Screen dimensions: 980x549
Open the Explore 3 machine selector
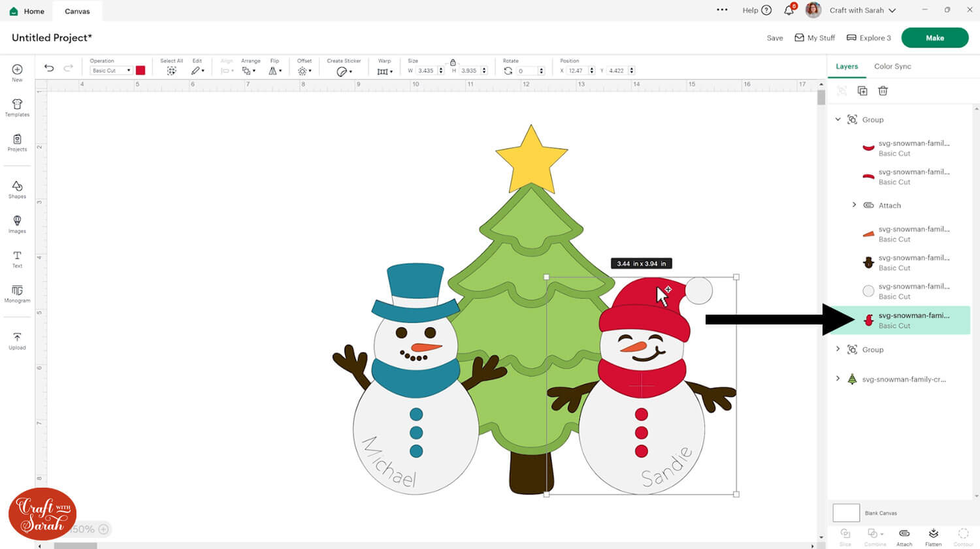tap(869, 38)
